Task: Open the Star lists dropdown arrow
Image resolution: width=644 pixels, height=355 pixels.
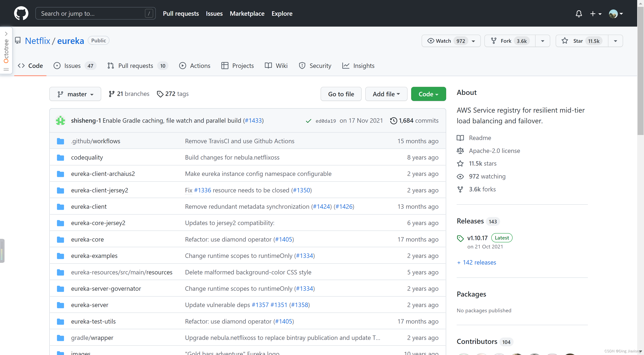Action: pos(615,41)
